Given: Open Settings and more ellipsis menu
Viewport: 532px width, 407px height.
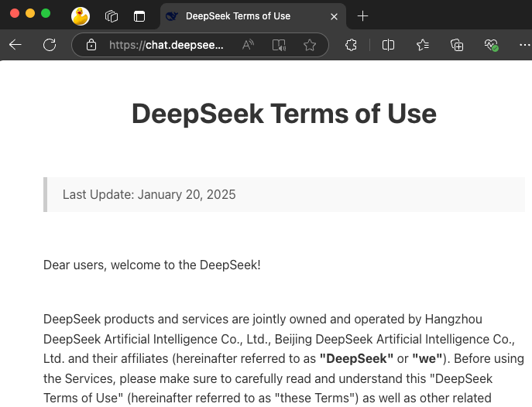Looking at the screenshot, I should (525, 45).
